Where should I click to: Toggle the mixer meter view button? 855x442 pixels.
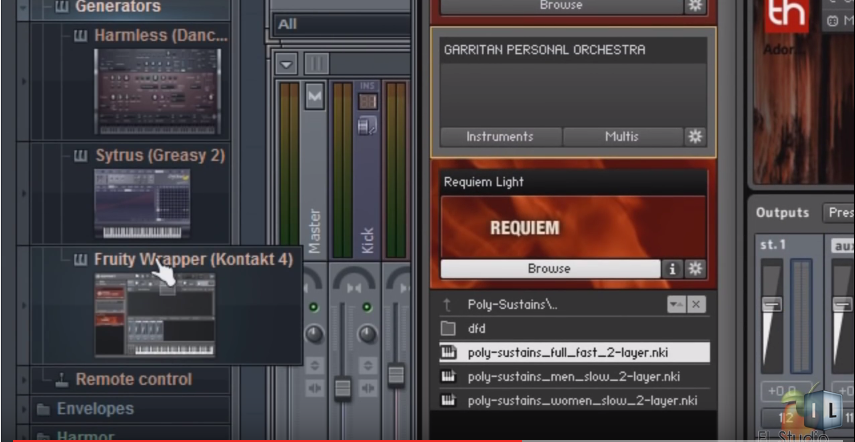coord(316,64)
